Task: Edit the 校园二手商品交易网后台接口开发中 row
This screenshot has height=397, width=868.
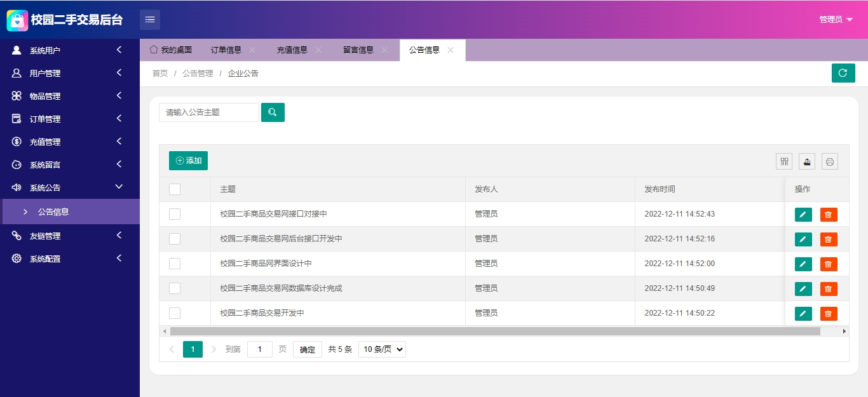Action: (803, 239)
